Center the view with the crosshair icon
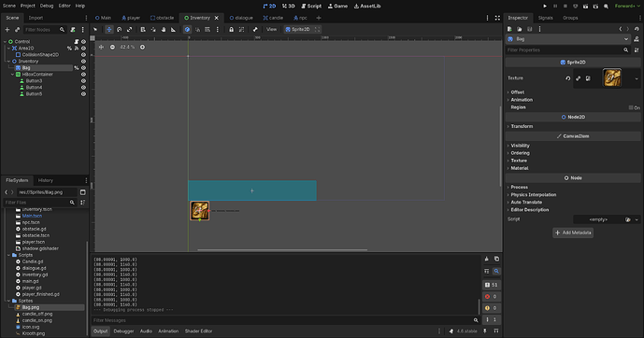Image resolution: width=644 pixels, height=338 pixels. (x=101, y=48)
